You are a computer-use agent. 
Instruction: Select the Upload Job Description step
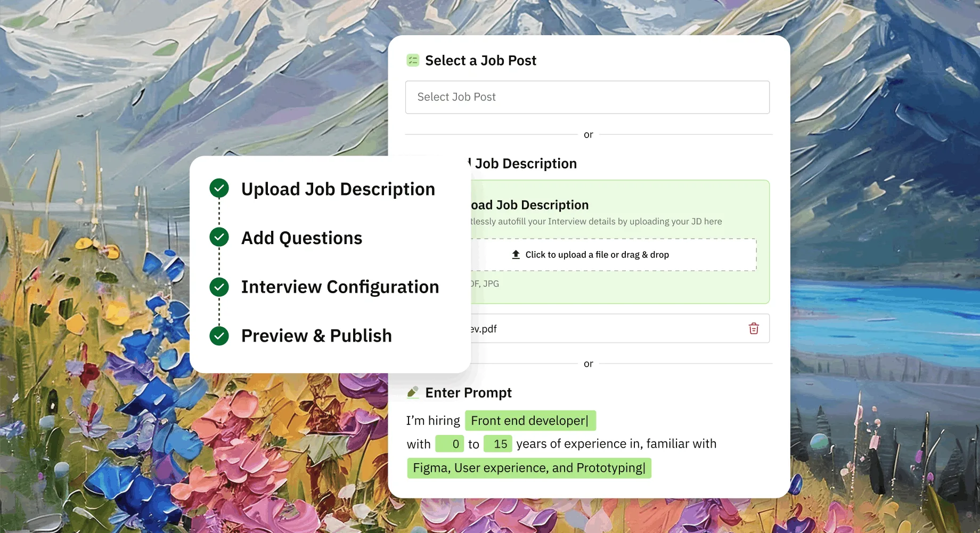338,189
